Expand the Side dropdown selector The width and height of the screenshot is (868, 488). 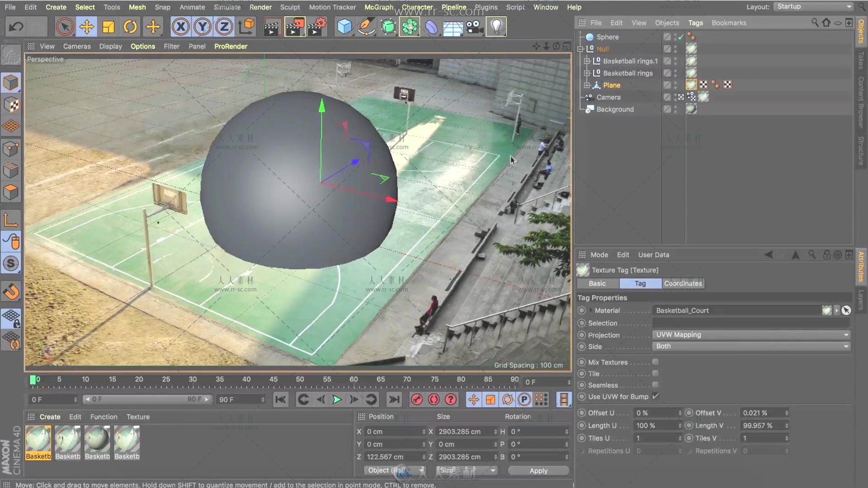click(x=847, y=346)
